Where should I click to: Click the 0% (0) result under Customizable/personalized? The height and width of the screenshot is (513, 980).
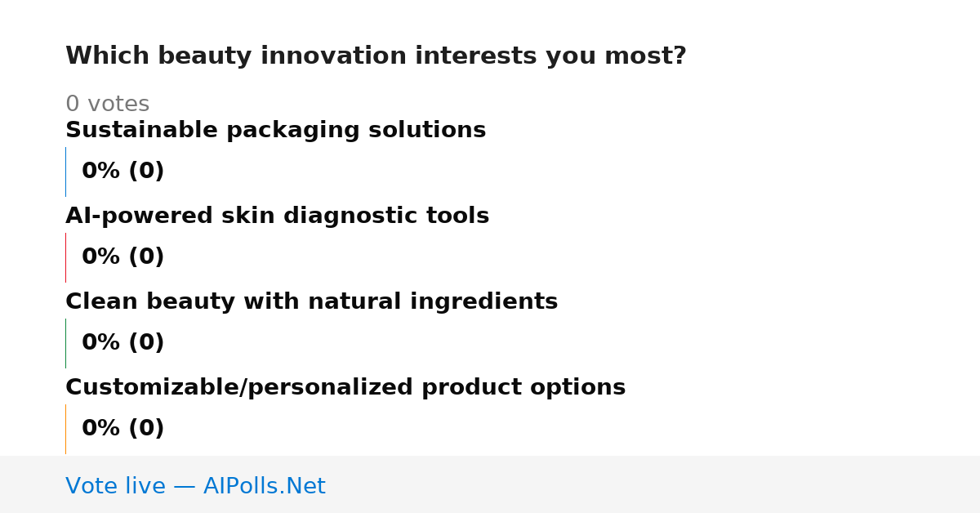(122, 429)
